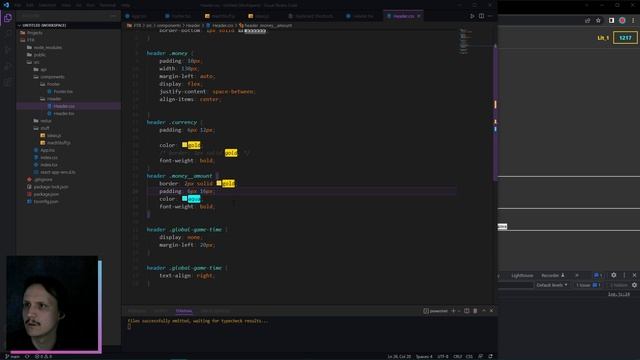Click the main git branch indicator
This screenshot has width=640, height=360.
(x=12, y=356)
